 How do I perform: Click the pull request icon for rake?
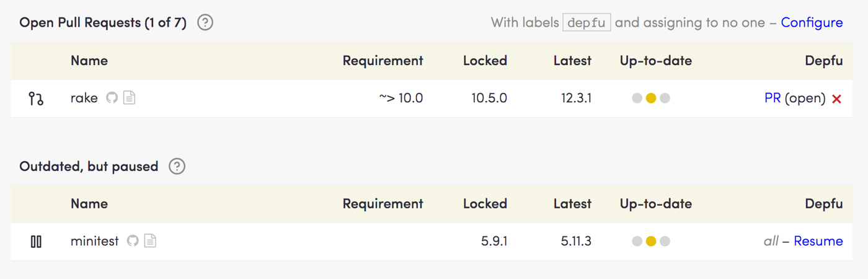coord(36,99)
